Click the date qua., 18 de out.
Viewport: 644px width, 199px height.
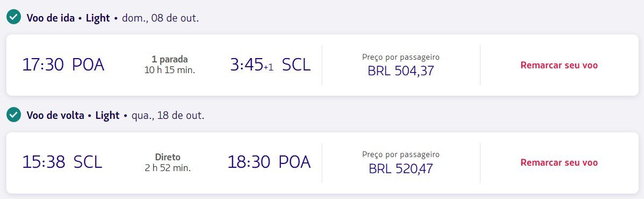167,116
